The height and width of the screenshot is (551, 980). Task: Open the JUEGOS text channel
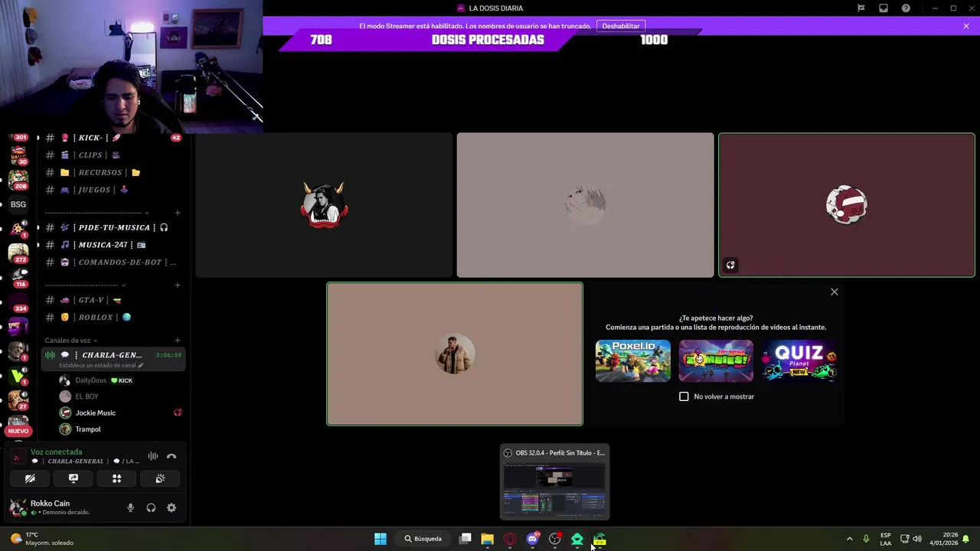pos(112,190)
